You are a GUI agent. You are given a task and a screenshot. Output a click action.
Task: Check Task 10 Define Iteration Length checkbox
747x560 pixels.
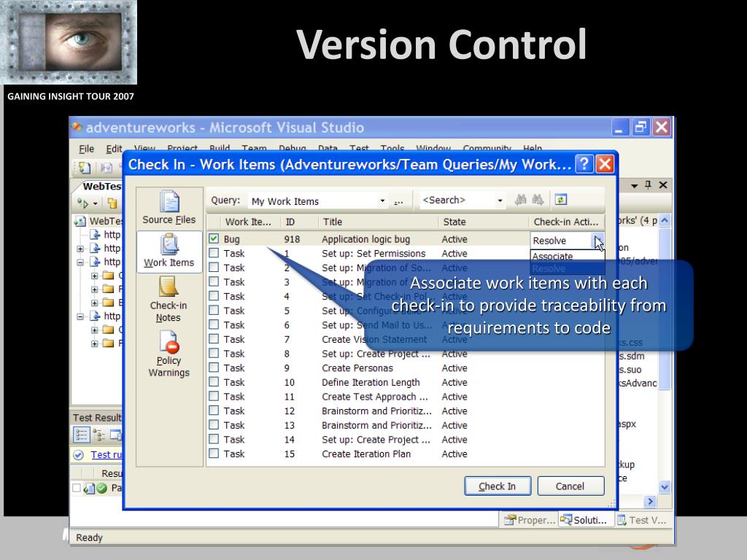tap(214, 381)
